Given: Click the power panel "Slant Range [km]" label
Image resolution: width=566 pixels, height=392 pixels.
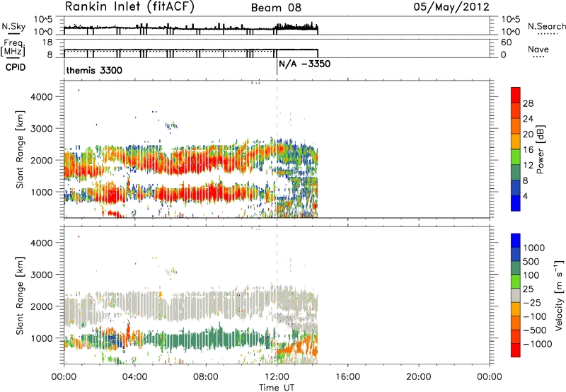Looking at the screenshot, I should 20,149.
